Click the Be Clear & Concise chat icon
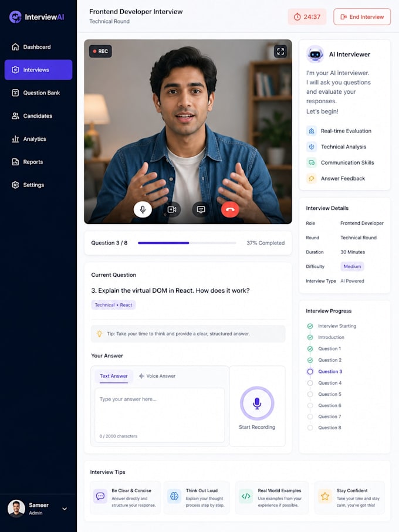Screen dimensions: 399x532 point(100,496)
